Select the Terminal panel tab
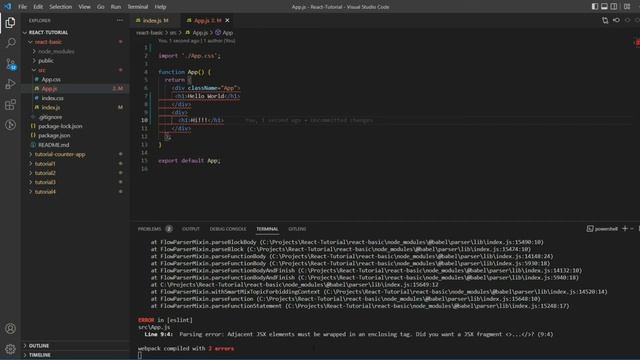The image size is (640, 360). (267, 229)
